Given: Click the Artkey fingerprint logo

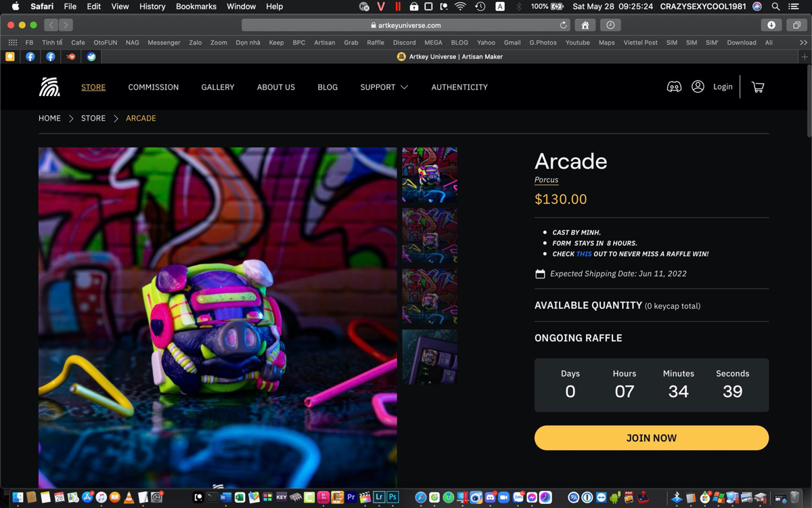Looking at the screenshot, I should coord(49,87).
